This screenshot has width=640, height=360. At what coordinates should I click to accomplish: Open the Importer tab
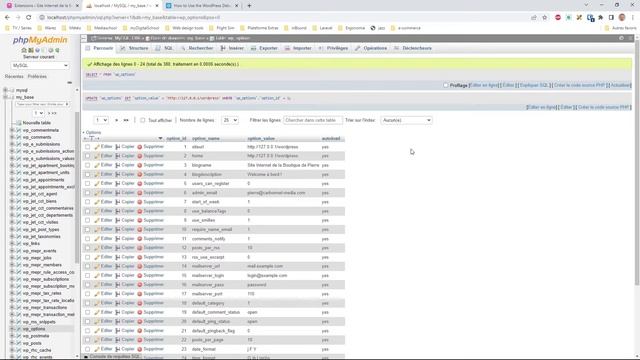tap(298, 48)
